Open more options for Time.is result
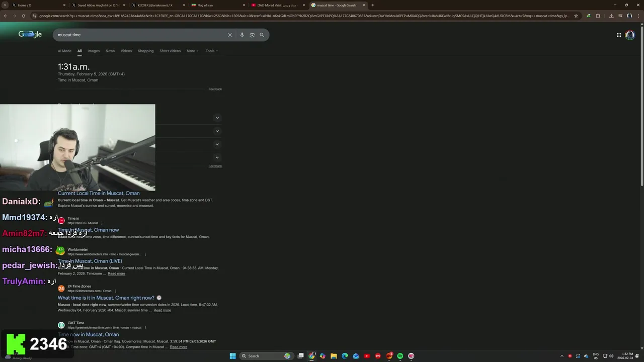The image size is (644, 362). [x=102, y=223]
